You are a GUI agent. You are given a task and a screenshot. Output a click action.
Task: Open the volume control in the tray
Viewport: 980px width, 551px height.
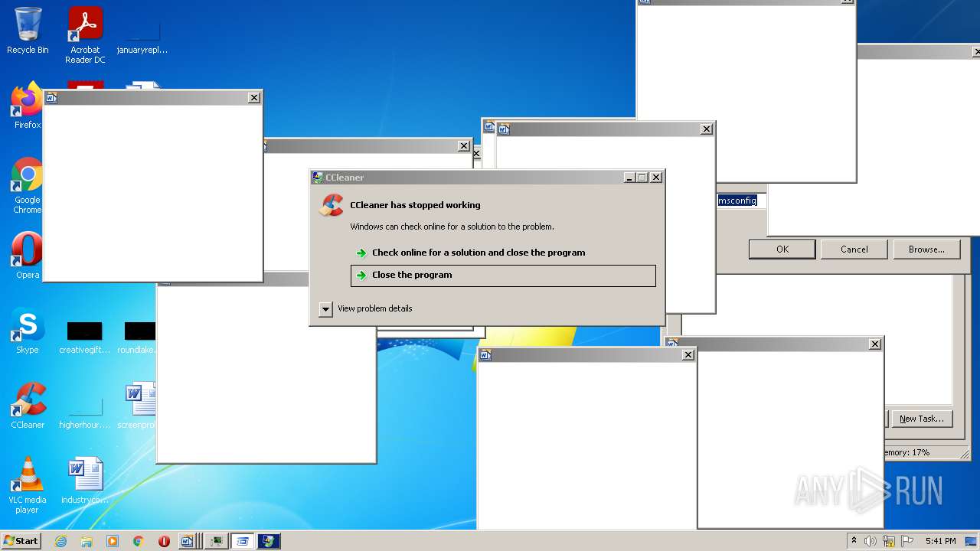[871, 541]
